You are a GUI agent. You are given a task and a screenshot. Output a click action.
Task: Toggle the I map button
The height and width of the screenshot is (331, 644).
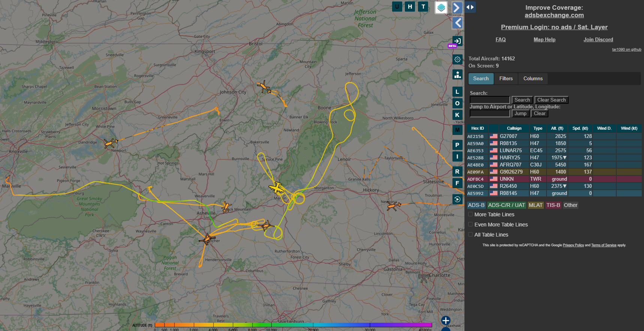coord(457,156)
